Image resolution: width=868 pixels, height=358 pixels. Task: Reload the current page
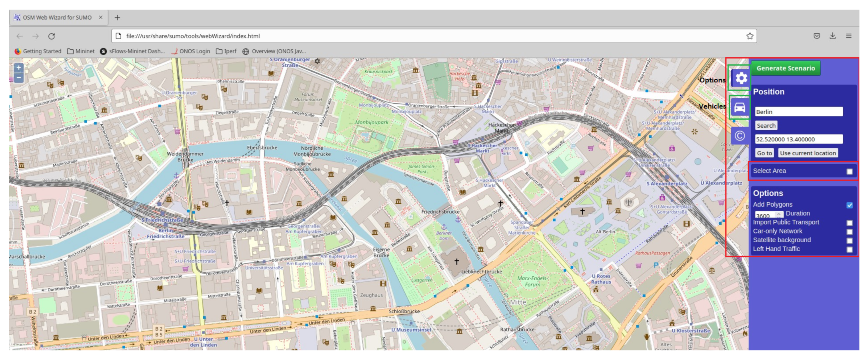52,36
